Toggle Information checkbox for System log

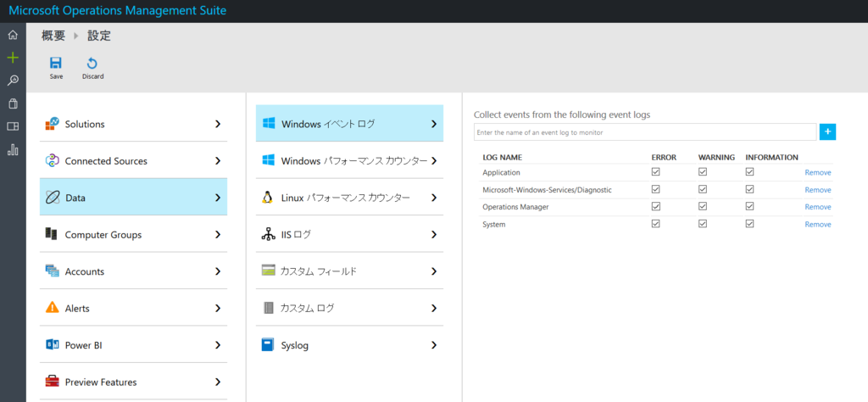(749, 224)
